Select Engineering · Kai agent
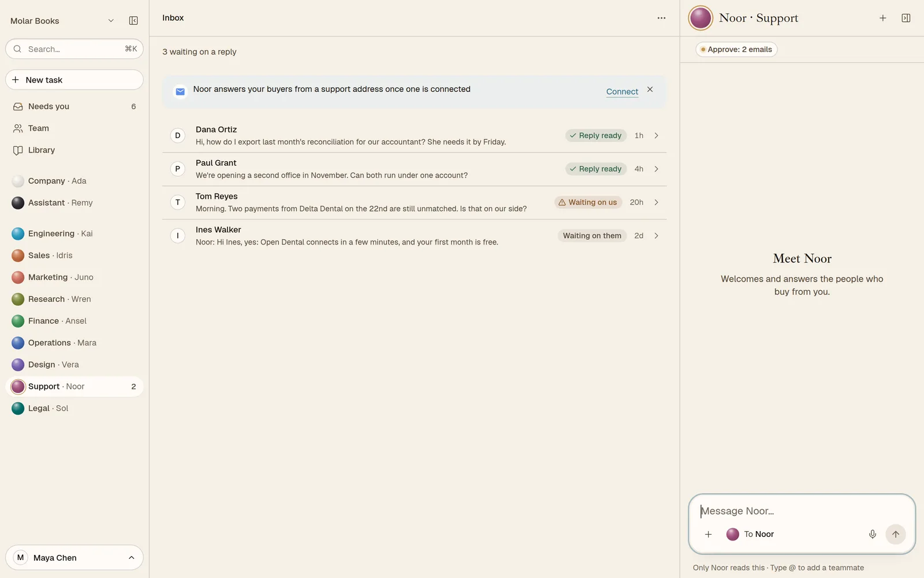Image resolution: width=924 pixels, height=578 pixels. click(x=74, y=234)
